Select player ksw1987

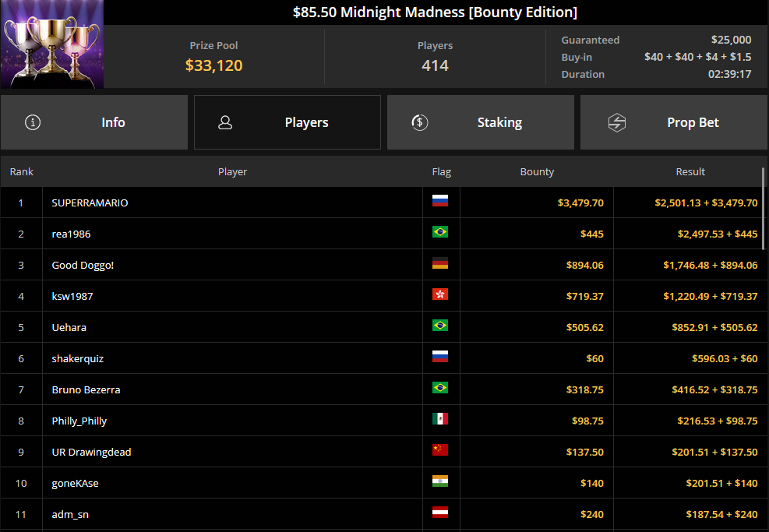(72, 296)
